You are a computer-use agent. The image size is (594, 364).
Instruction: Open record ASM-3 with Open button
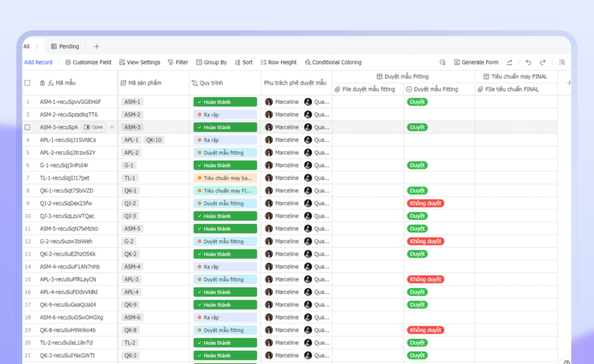pos(94,127)
